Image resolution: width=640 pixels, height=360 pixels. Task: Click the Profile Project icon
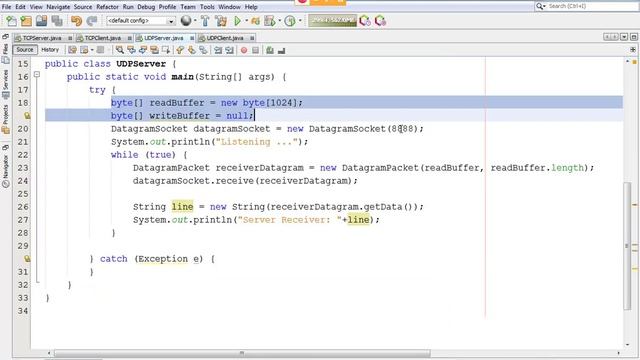269,21
